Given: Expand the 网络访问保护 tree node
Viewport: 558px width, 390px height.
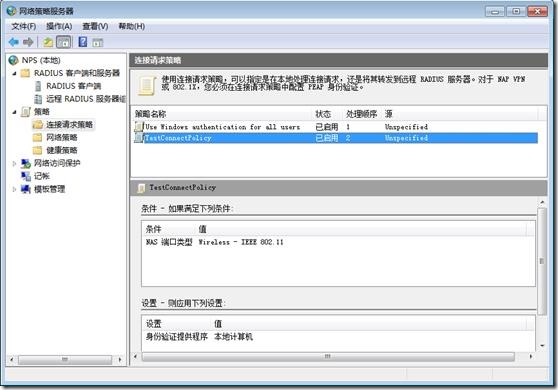Looking at the screenshot, I should 14,164.
